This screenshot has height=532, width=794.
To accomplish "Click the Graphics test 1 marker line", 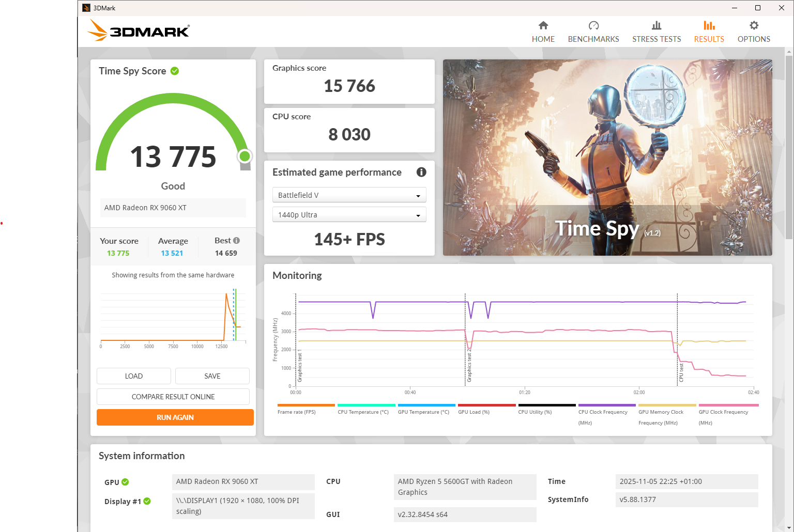I will (296, 339).
